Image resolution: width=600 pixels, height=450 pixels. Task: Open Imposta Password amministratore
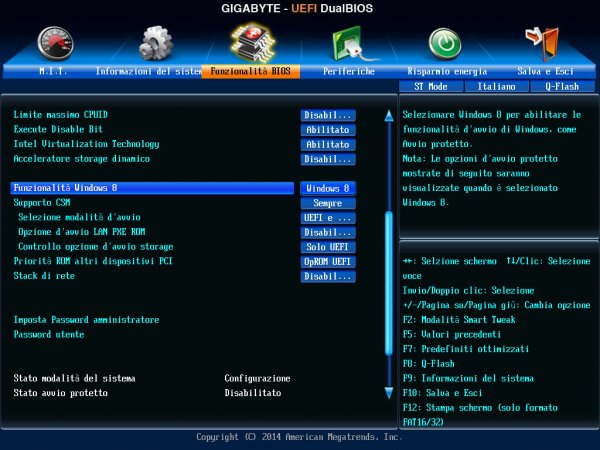86,320
